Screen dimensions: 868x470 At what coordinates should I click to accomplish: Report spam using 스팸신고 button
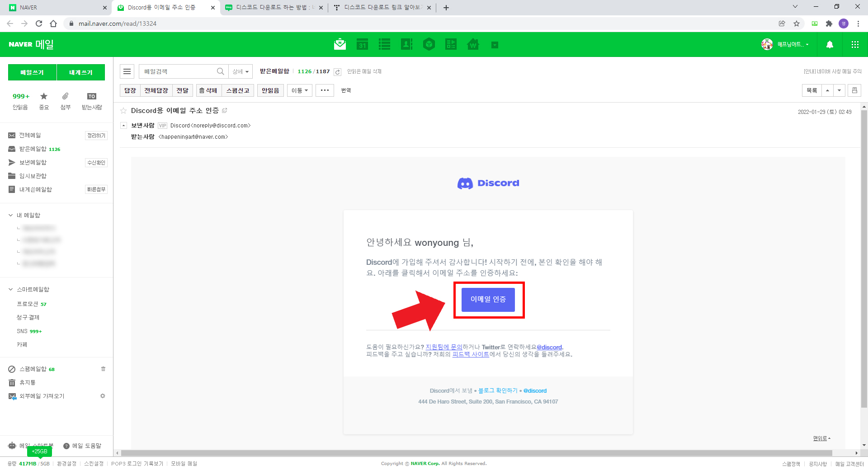coord(238,90)
